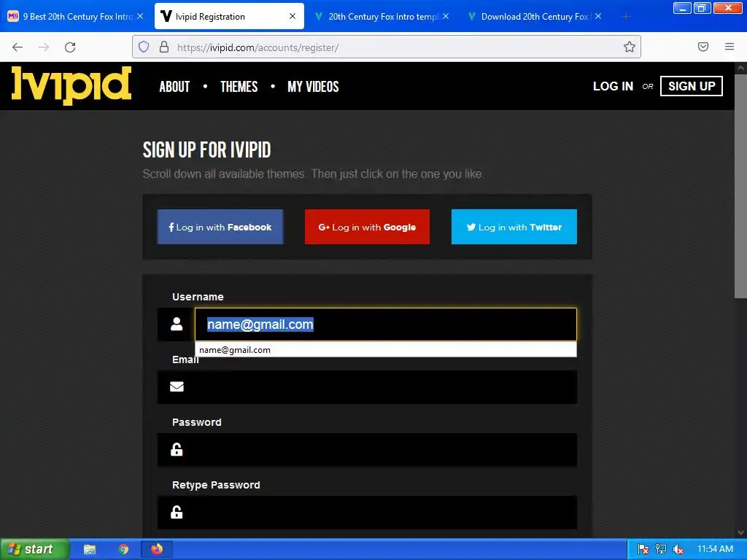Image resolution: width=747 pixels, height=560 pixels.
Task: Switch to Download 20th Century Fox tab
Action: tap(535, 16)
